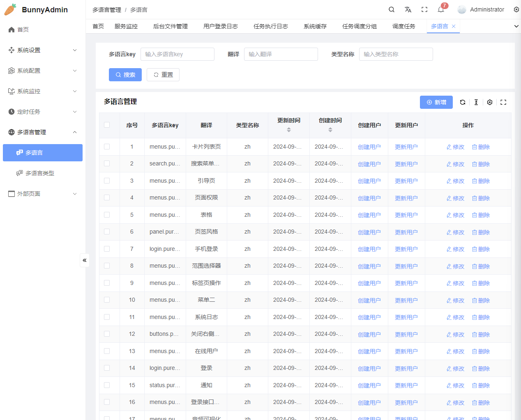Open the language translation switcher icon
The image size is (521, 420).
[x=408, y=9]
